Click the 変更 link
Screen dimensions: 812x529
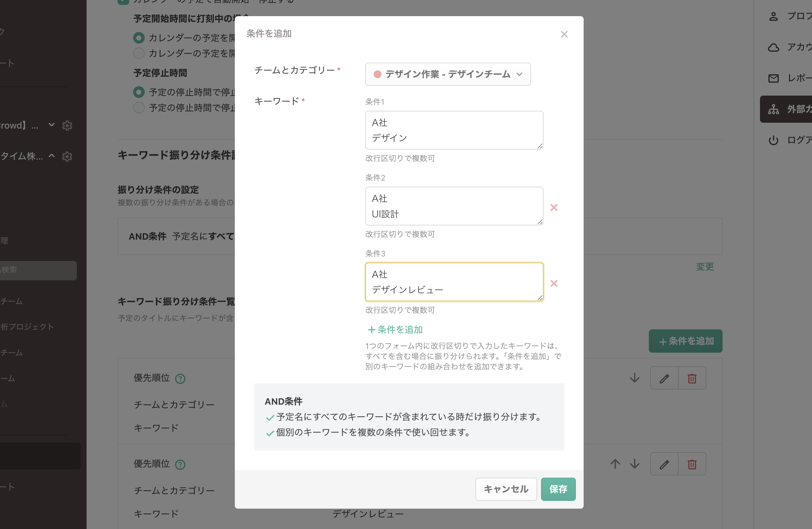coord(705,267)
